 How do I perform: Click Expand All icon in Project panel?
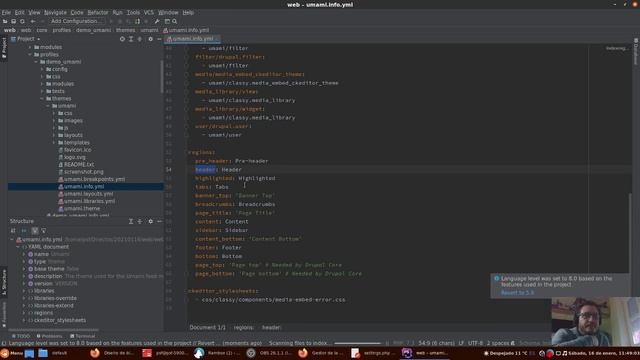[131, 39]
